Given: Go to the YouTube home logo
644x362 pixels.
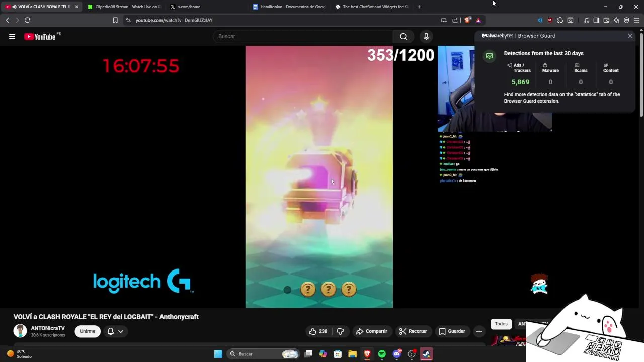Looking at the screenshot, I should click(40, 36).
